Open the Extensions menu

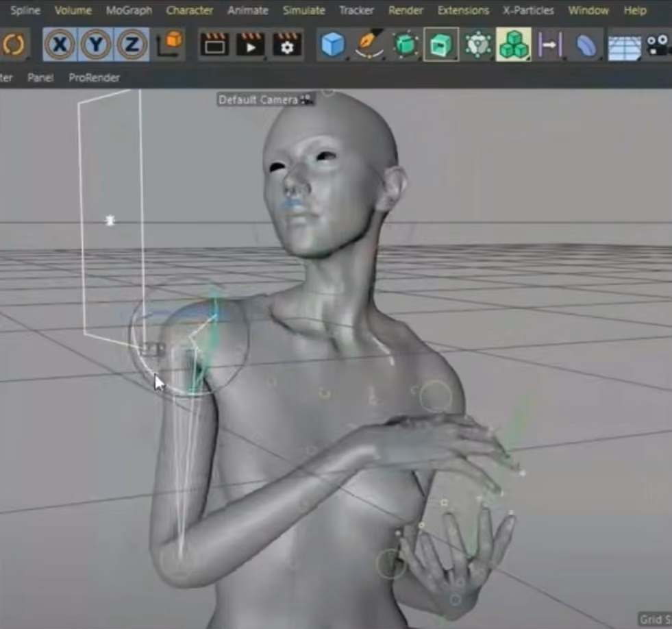click(463, 10)
